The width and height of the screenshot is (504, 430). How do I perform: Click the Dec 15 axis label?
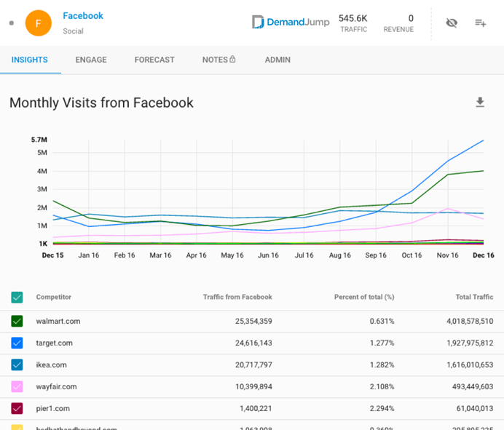[52, 255]
